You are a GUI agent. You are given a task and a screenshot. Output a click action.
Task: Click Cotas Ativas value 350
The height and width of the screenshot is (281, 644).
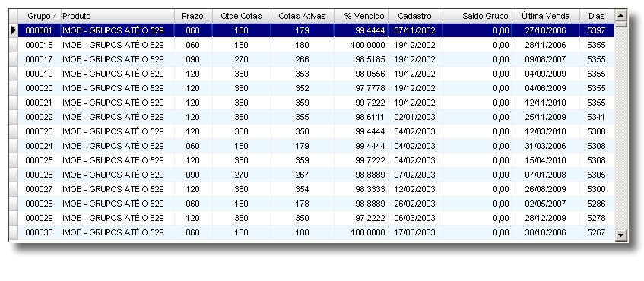tap(302, 218)
